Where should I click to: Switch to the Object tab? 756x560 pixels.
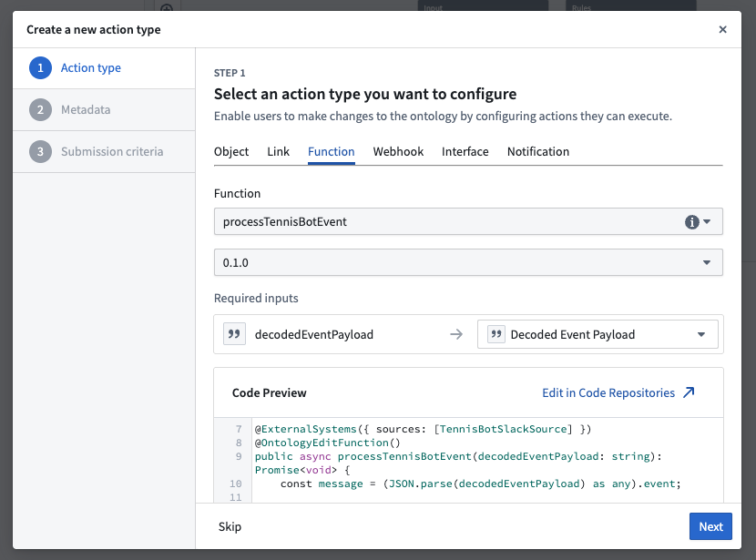(231, 151)
